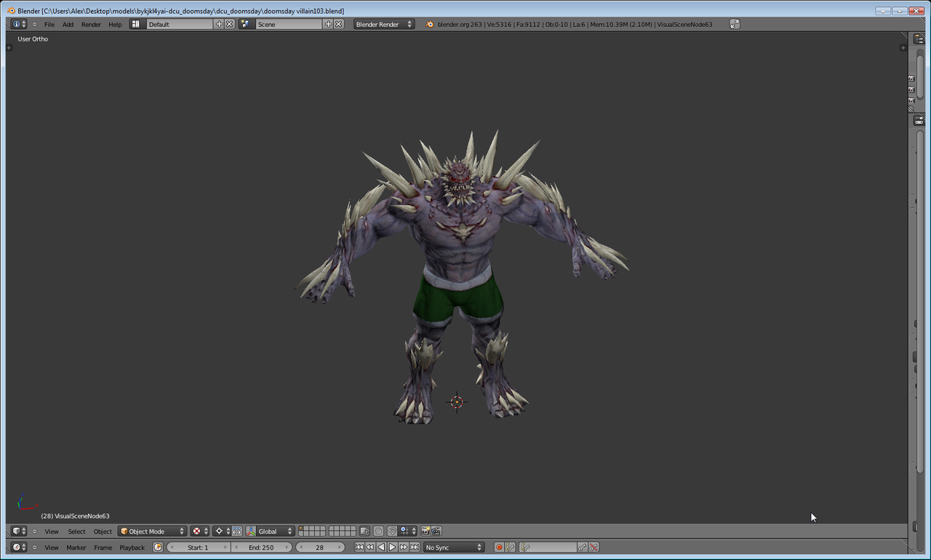Open the pivot point selector
This screenshot has height=560, width=931.
click(x=222, y=532)
